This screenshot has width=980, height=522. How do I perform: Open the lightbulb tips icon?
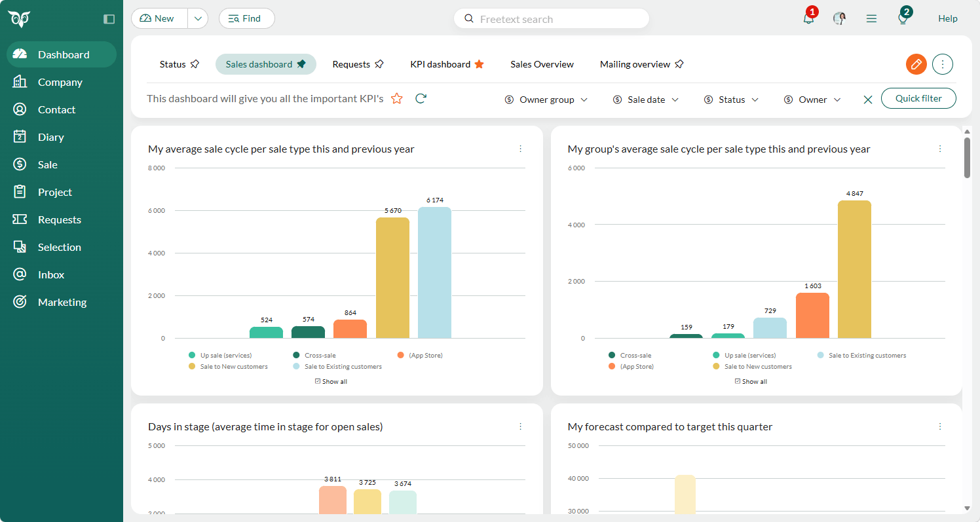tap(903, 18)
